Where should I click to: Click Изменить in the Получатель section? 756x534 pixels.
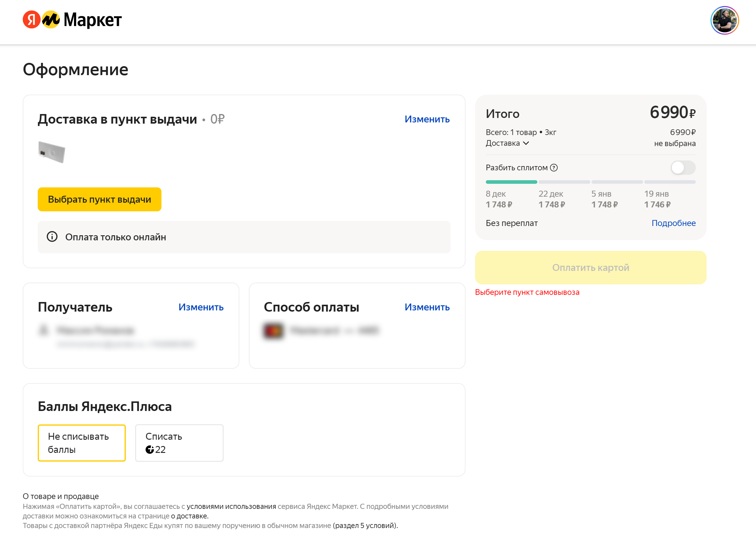tap(201, 307)
